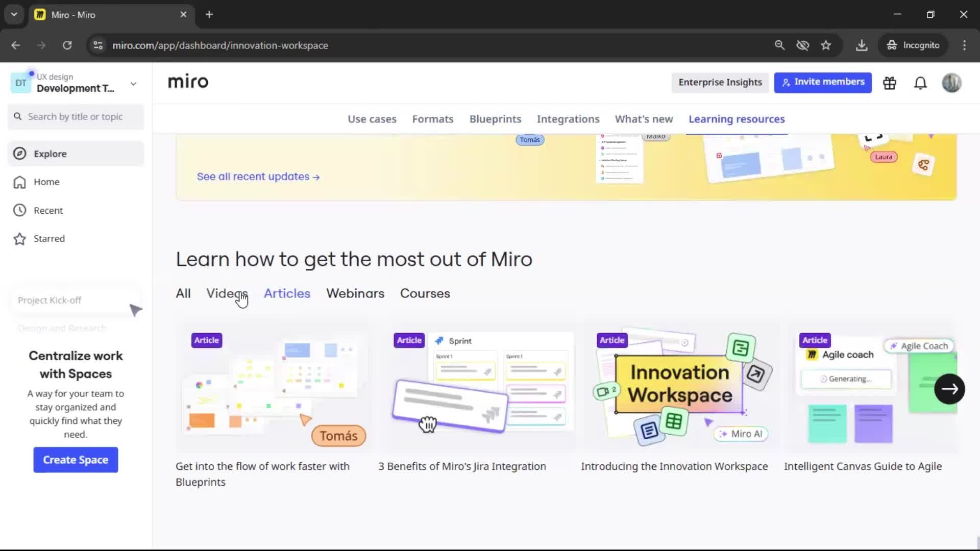The height and width of the screenshot is (551, 980).
Task: Expand the Development Team switcher
Action: click(133, 84)
